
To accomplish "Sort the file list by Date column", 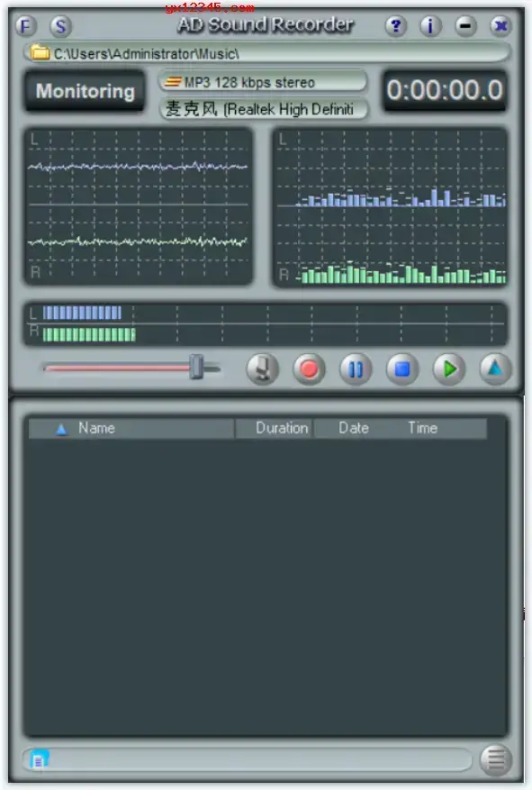I will pyautogui.click(x=354, y=428).
